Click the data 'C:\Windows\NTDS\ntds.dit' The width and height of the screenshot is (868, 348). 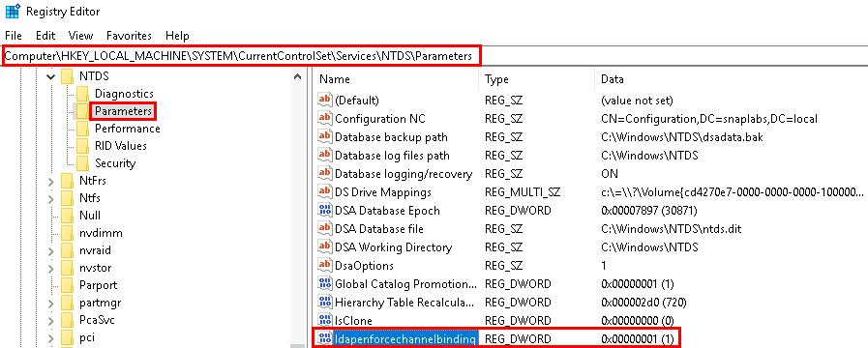[671, 228]
